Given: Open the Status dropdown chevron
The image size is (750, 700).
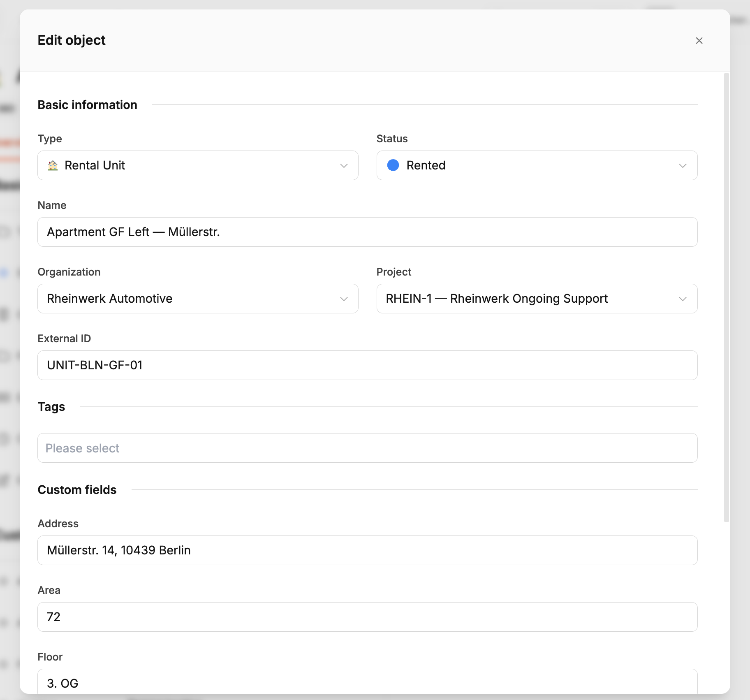Looking at the screenshot, I should click(x=683, y=166).
